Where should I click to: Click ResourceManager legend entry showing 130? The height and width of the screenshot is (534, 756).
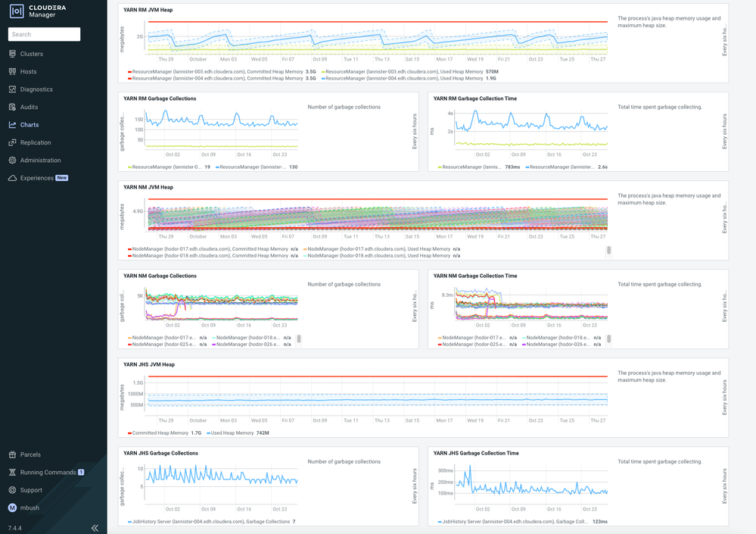click(257, 167)
